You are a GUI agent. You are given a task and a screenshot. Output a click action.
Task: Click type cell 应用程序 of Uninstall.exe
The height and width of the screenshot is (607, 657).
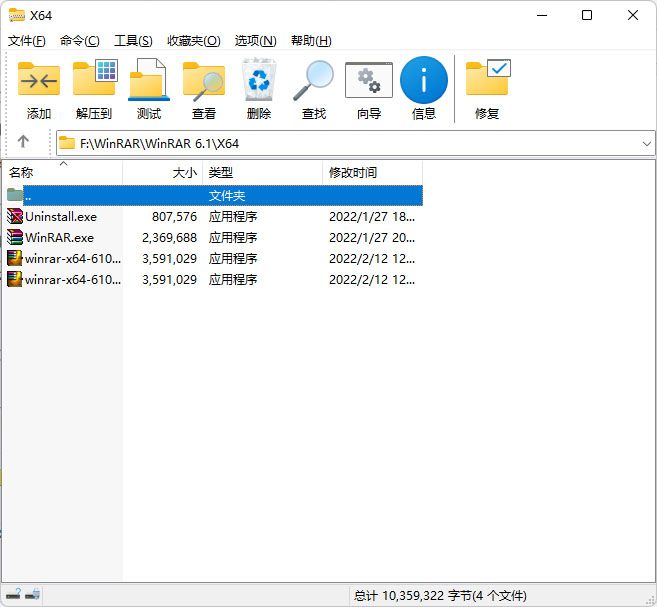pos(233,217)
